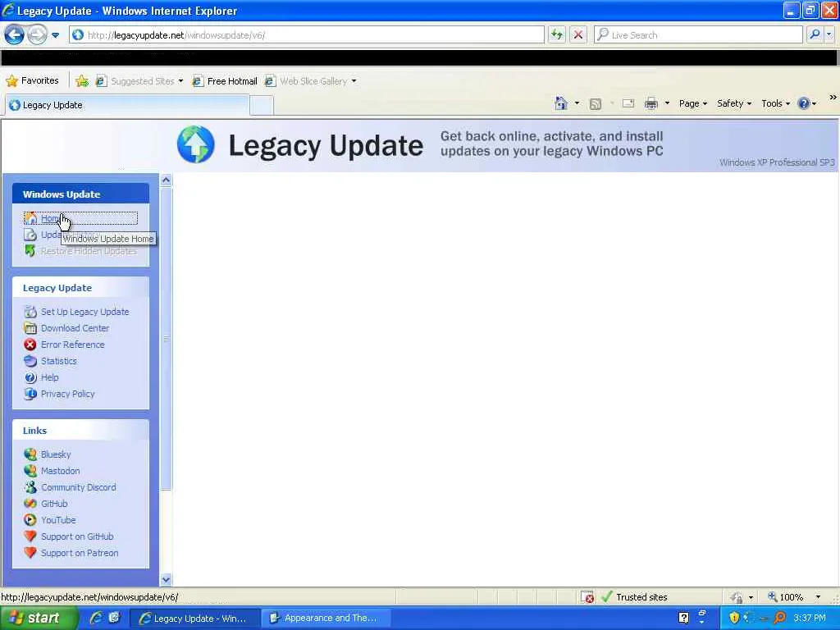Select the Legacy Update browser tab
Image resolution: width=840 pixels, height=630 pixels.
point(127,105)
